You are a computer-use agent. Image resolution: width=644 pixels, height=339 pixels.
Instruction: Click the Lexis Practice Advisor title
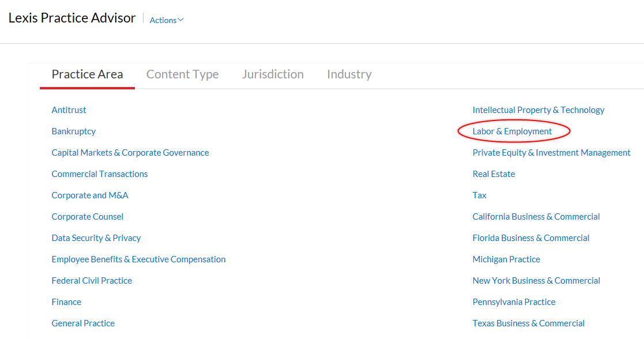pyautogui.click(x=72, y=18)
